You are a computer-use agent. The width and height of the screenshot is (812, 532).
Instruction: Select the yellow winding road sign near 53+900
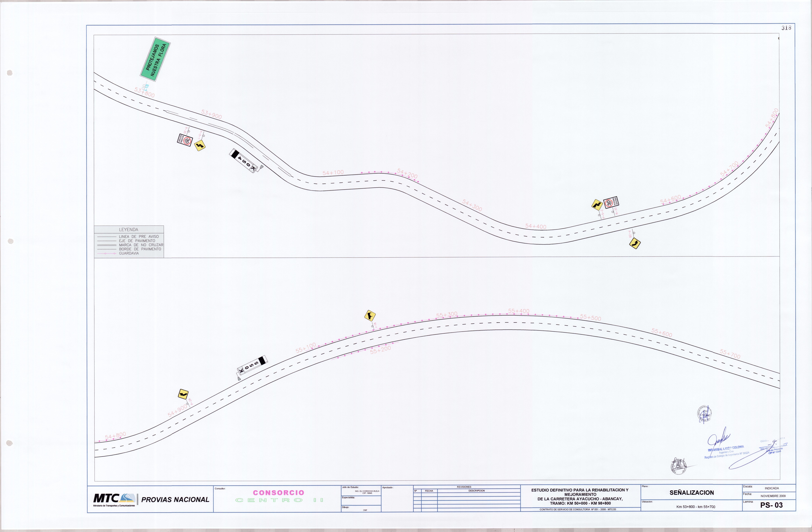click(200, 146)
